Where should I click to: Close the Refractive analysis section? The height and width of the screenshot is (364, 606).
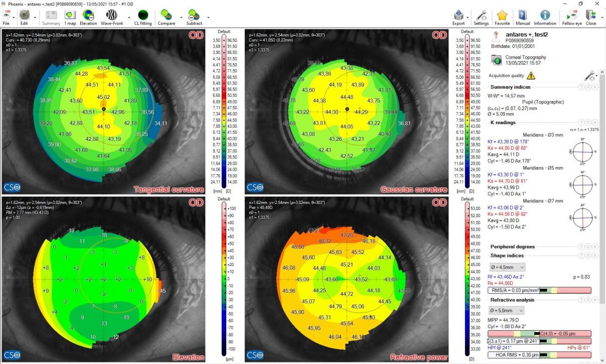[595, 300]
